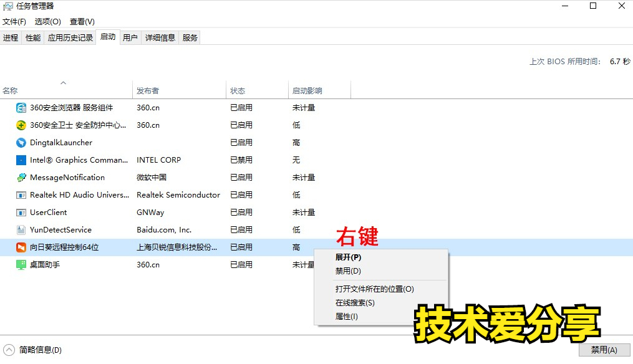Click the 360安全卫士 shield icon

[19, 125]
